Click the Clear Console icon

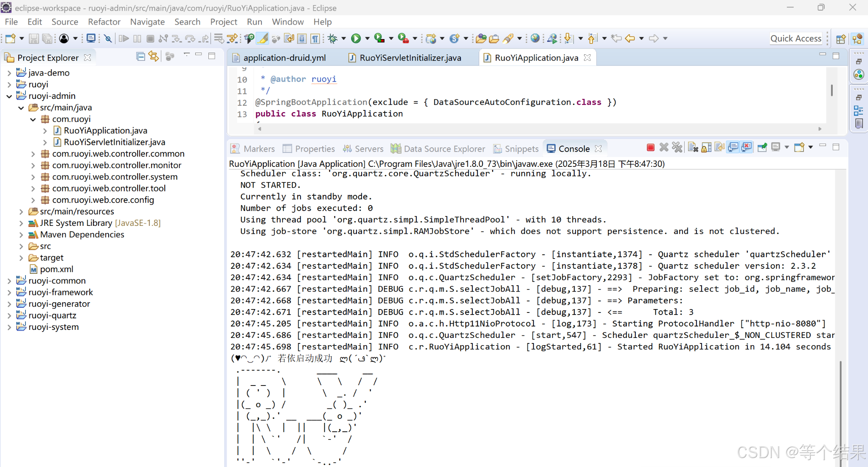point(693,148)
